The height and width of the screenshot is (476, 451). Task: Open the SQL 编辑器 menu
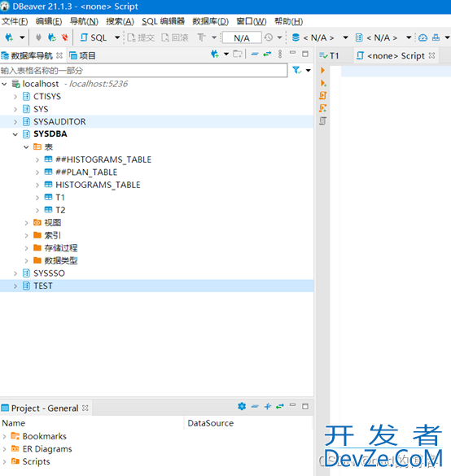coord(163,21)
